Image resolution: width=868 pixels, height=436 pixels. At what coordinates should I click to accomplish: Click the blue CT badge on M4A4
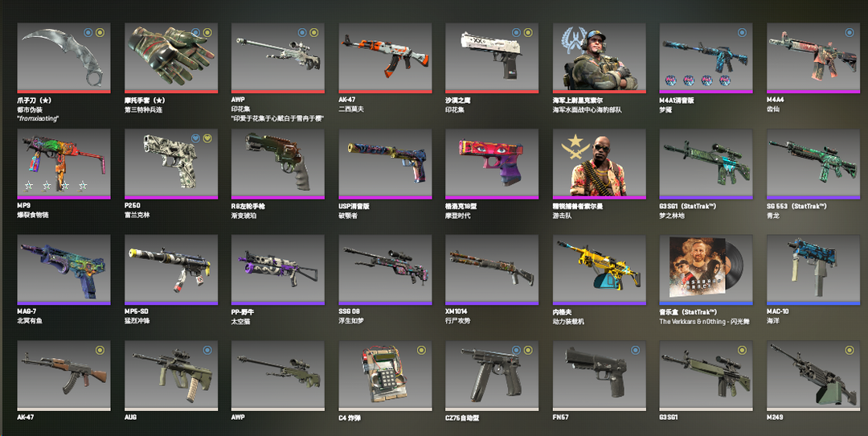(x=850, y=33)
